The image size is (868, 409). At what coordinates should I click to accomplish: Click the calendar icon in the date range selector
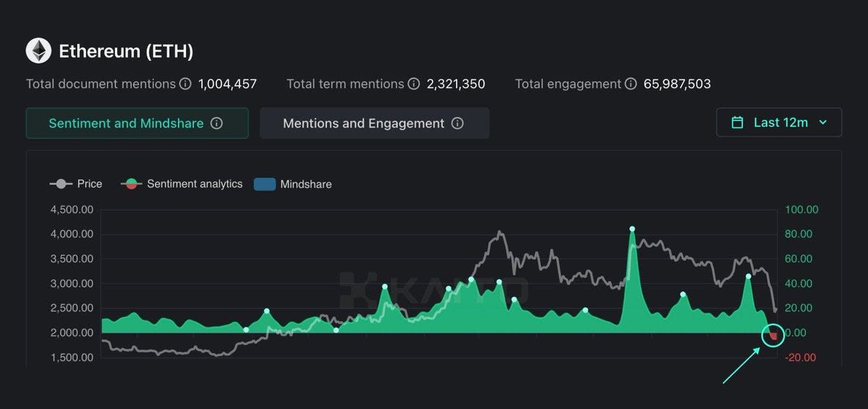coord(737,122)
